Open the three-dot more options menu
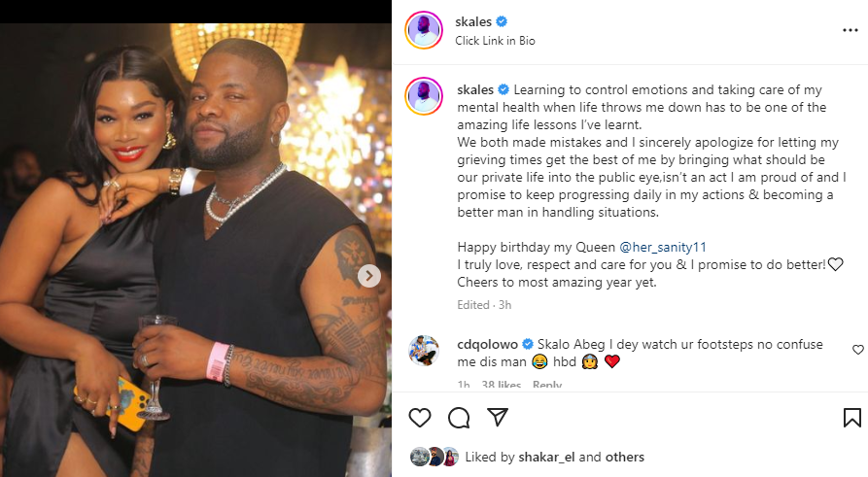 tap(850, 30)
